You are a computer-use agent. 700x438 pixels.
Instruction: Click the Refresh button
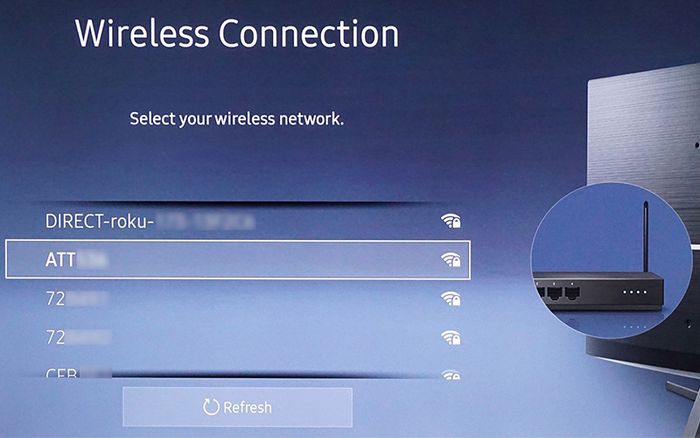238,407
